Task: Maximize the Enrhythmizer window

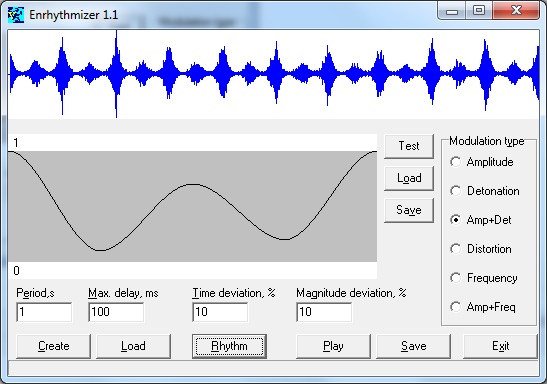Action: click(x=479, y=11)
